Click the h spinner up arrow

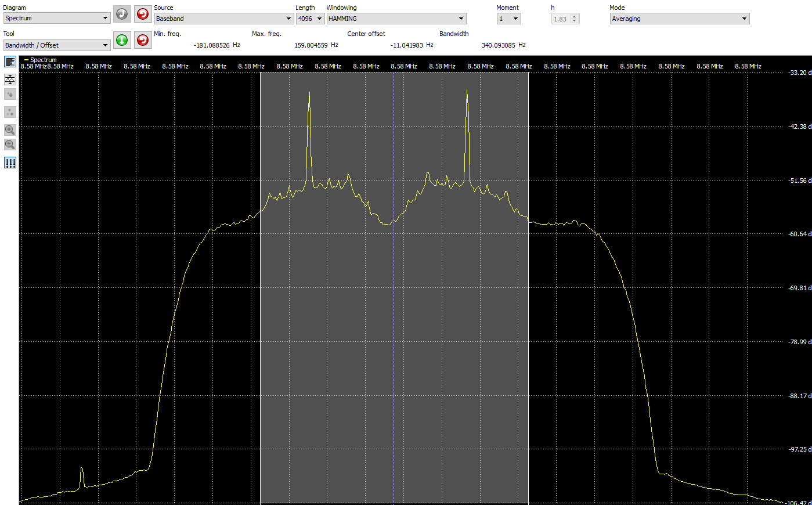(575, 16)
